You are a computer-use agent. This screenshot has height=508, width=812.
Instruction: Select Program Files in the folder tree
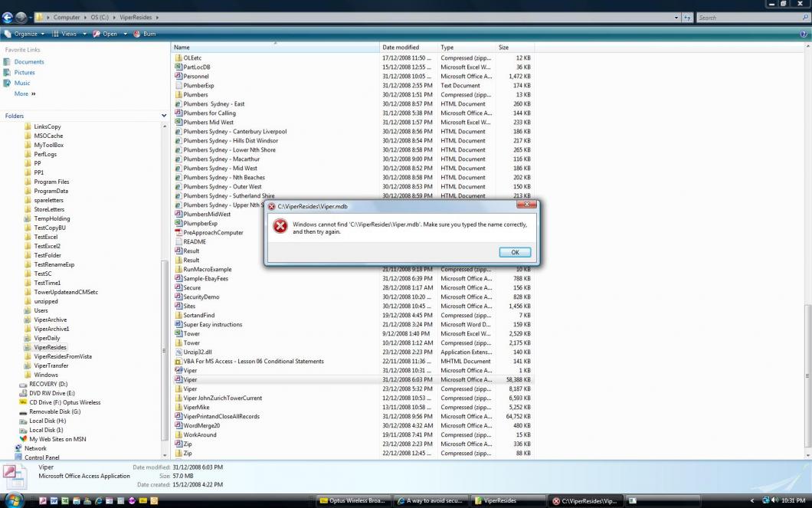pyautogui.click(x=51, y=182)
